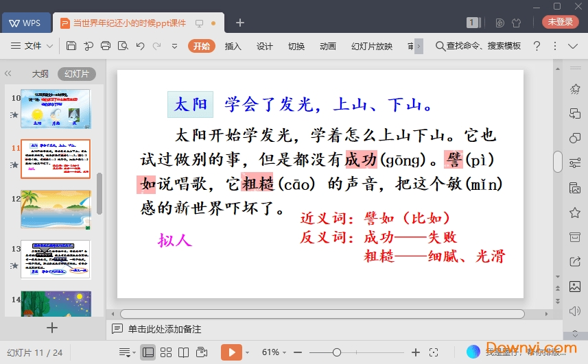Click the fit-to-window zoom icon
Image resolution: width=588 pixels, height=364 pixels.
[433, 352]
